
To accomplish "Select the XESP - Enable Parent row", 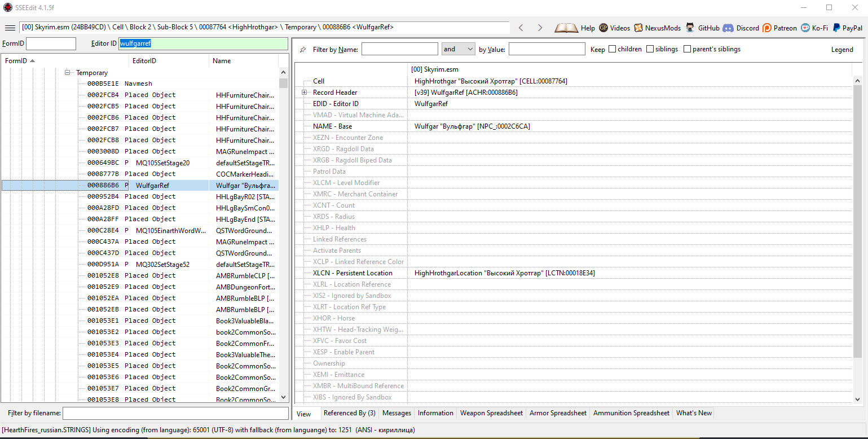I will click(x=573, y=352).
